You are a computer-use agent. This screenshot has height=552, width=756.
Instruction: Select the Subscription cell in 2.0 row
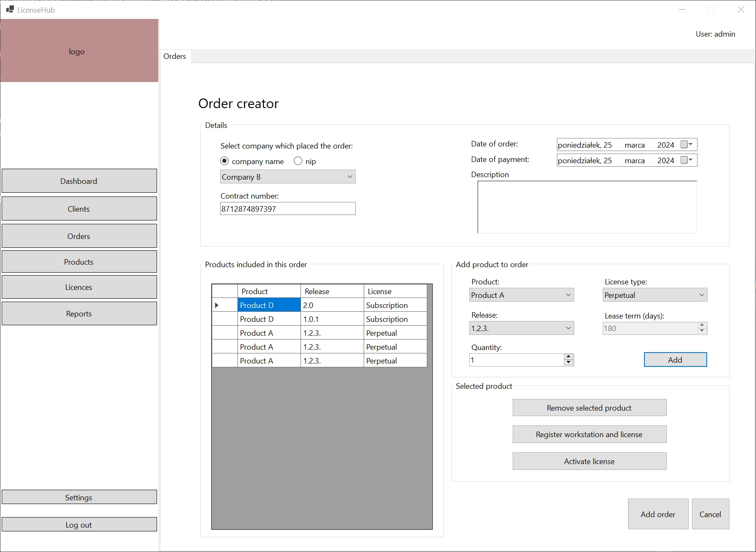tap(395, 305)
